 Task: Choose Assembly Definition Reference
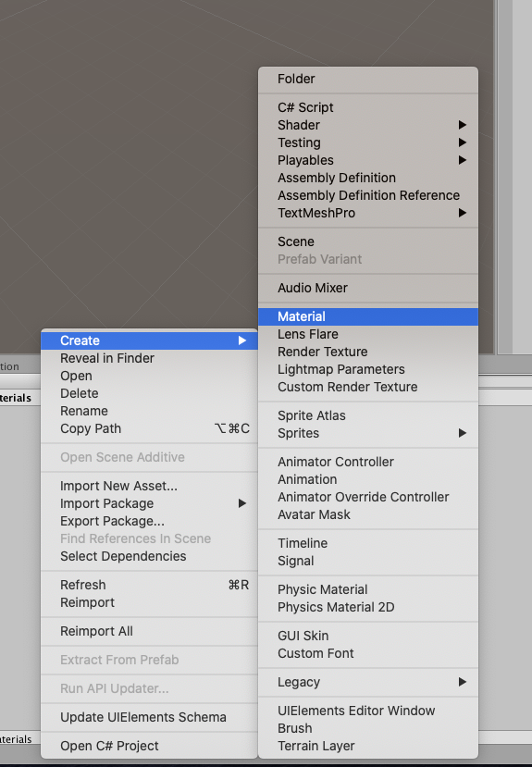(368, 195)
